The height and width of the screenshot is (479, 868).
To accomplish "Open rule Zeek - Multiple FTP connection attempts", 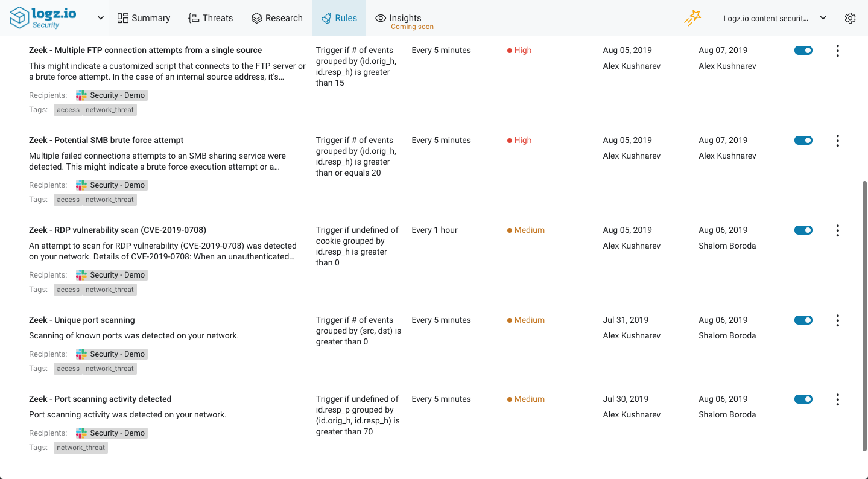I will [x=145, y=50].
